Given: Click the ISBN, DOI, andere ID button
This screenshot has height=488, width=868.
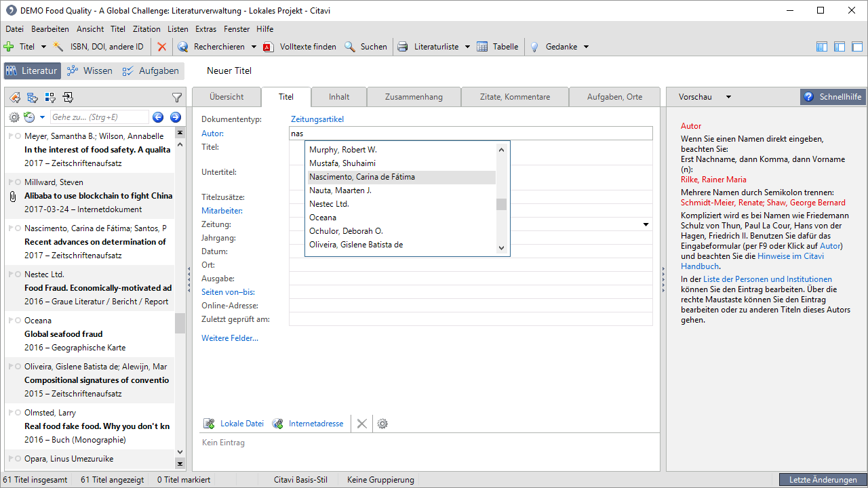Looking at the screenshot, I should (99, 47).
